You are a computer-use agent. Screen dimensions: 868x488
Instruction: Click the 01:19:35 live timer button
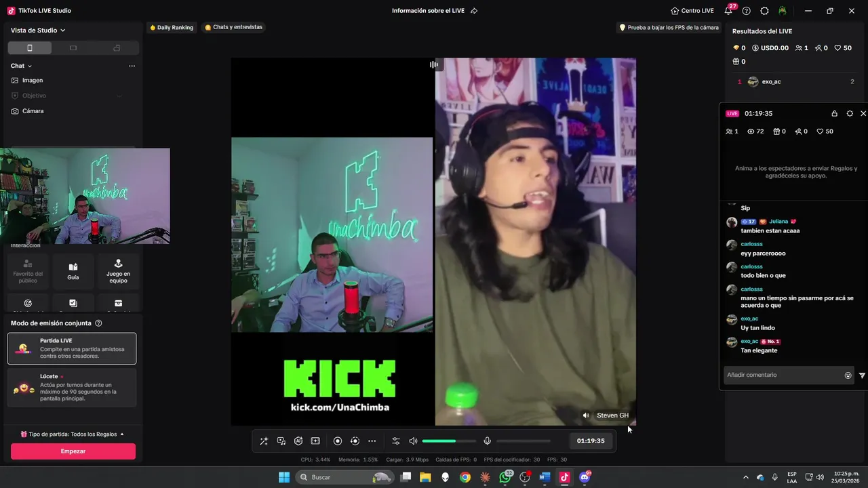point(591,441)
